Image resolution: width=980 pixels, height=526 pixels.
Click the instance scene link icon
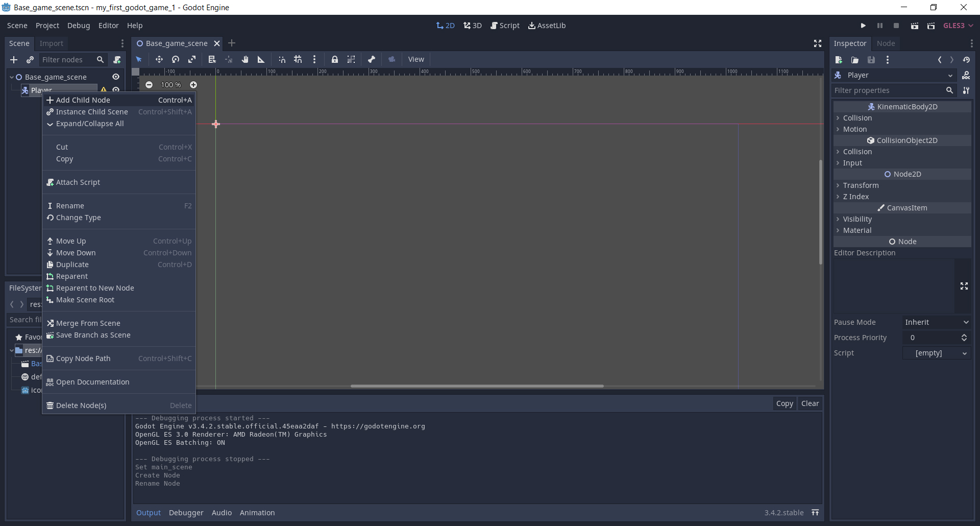coord(30,60)
